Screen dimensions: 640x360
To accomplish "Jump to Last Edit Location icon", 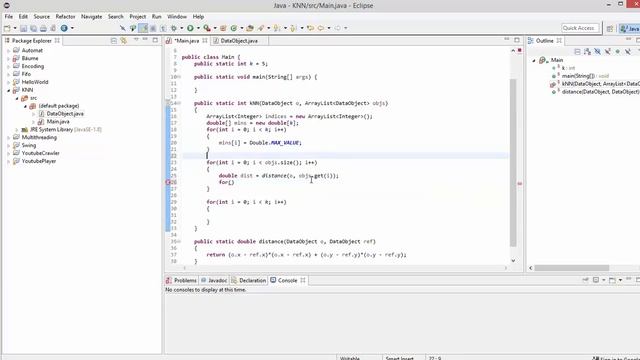I will [x=310, y=28].
